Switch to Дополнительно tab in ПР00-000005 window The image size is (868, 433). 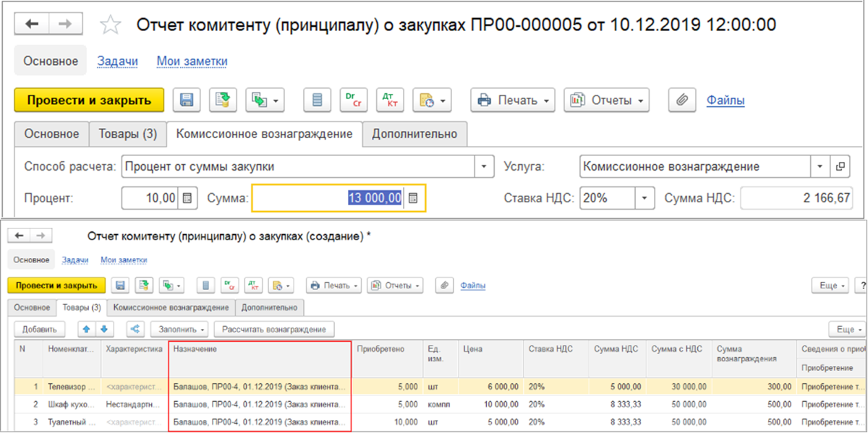pyautogui.click(x=414, y=134)
